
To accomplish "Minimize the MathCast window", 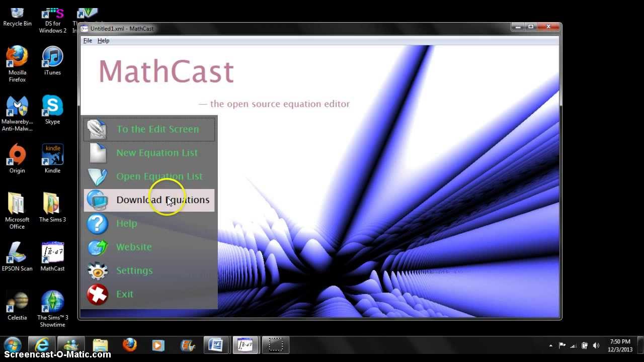I will (x=517, y=27).
